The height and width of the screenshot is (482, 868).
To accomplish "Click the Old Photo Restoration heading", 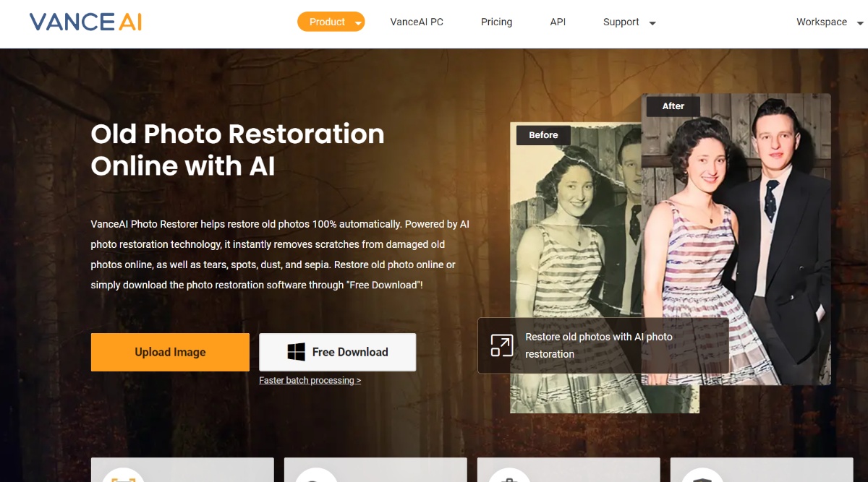I will pyautogui.click(x=237, y=150).
